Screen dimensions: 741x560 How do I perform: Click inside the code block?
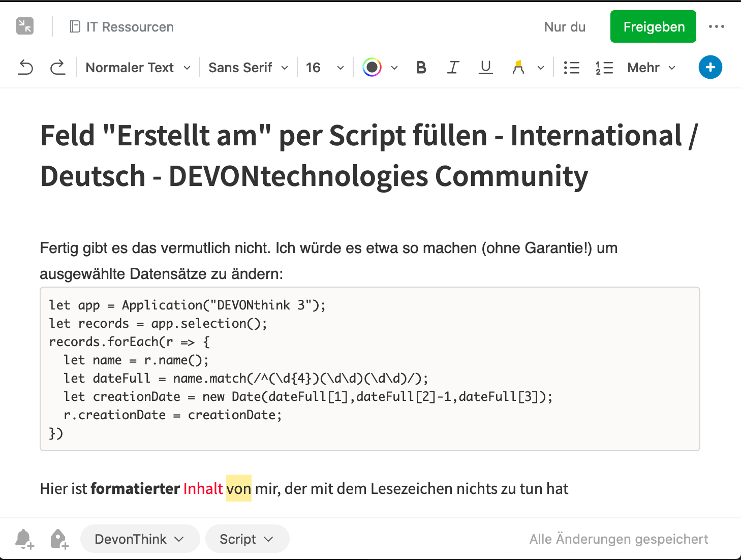[370, 369]
